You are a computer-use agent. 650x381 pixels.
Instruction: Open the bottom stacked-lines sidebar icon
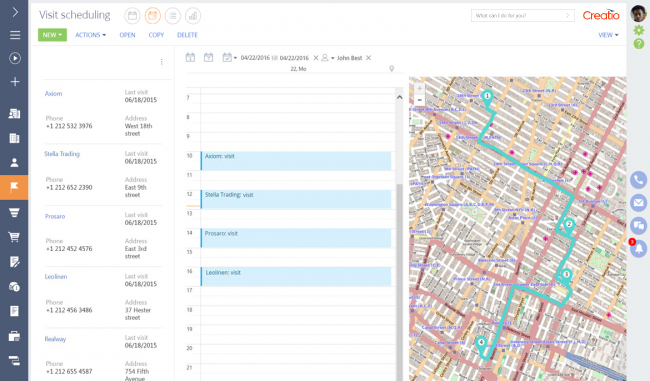click(x=15, y=361)
